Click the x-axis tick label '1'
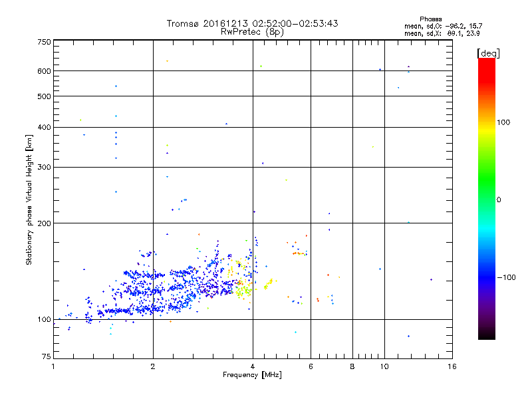 click(x=53, y=366)
